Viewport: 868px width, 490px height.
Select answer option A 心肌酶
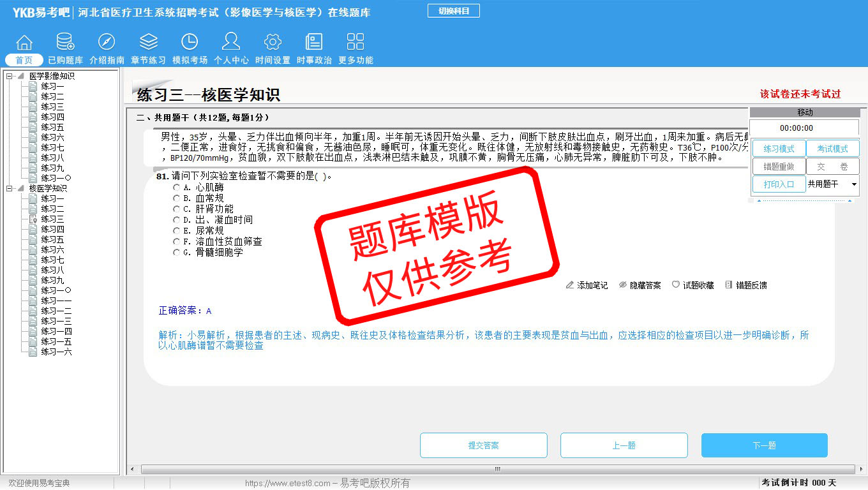(177, 188)
